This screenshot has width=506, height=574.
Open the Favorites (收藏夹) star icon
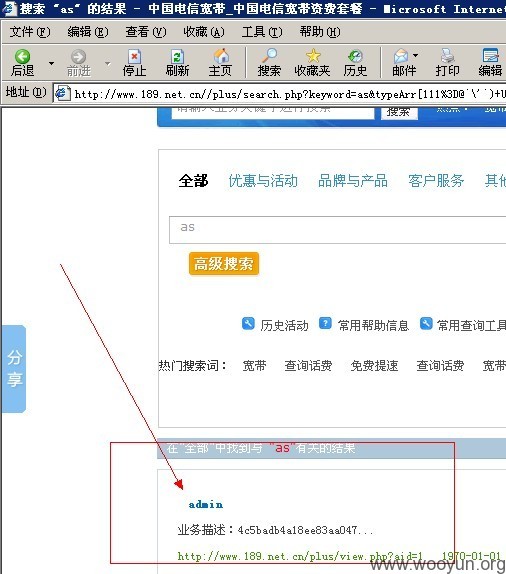(313, 56)
